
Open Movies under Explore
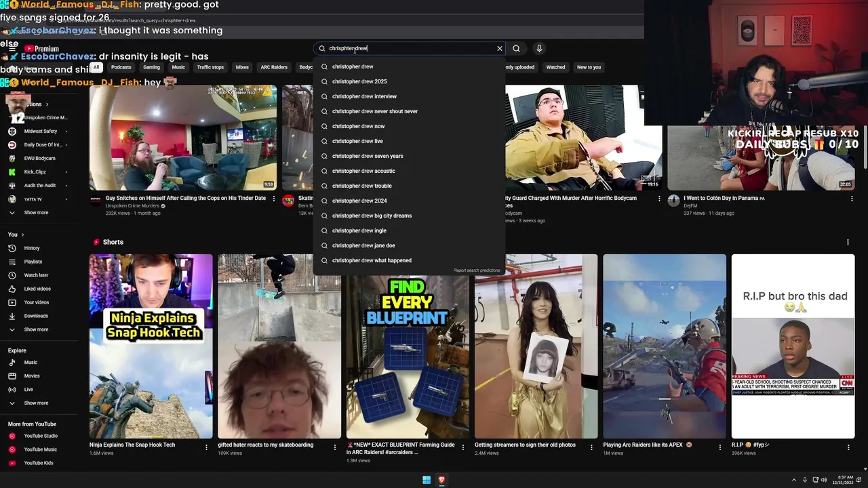(32, 376)
